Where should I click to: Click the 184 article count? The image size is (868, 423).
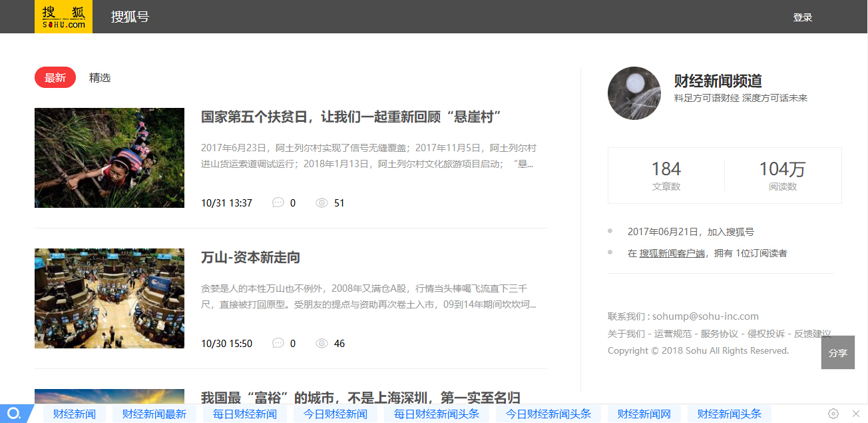point(666,169)
